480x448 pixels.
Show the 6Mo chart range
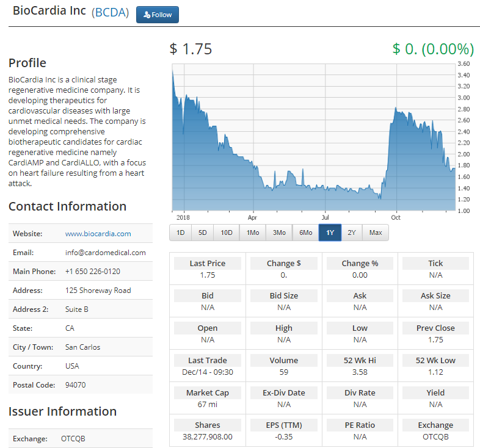coord(306,233)
